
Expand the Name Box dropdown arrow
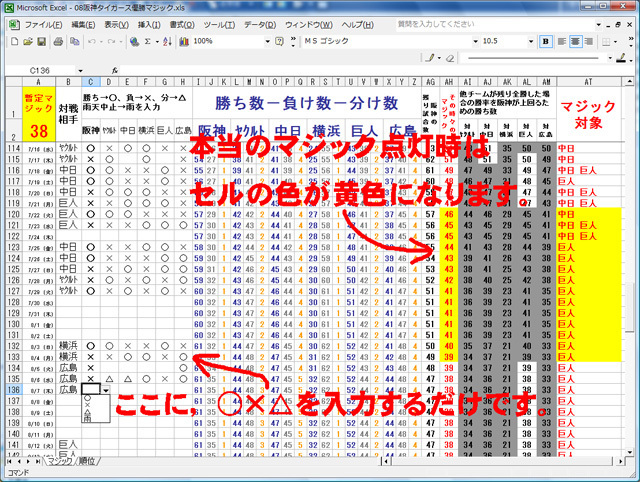(x=80, y=71)
